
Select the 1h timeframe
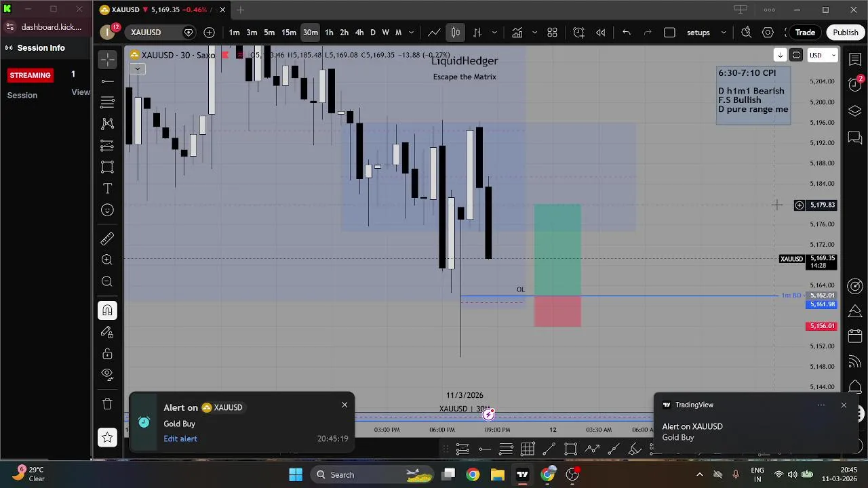pos(329,33)
